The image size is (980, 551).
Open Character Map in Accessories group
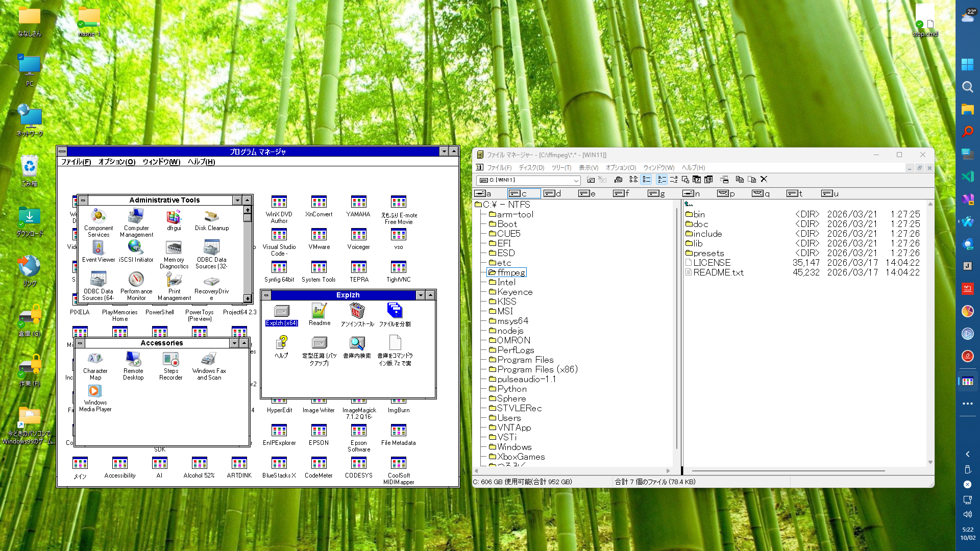(x=95, y=366)
